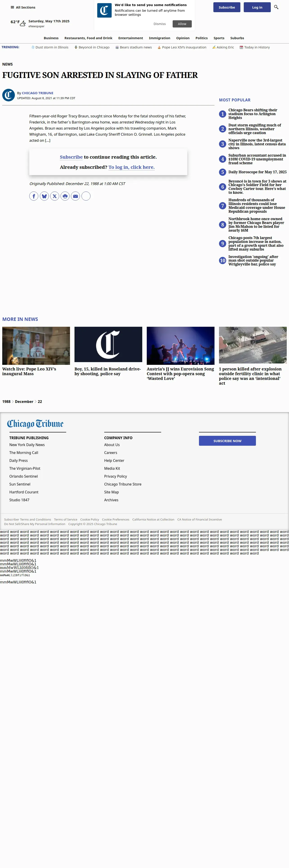Dismiss the notifications prompt
Screen dimensions: 289x868
click(x=160, y=24)
